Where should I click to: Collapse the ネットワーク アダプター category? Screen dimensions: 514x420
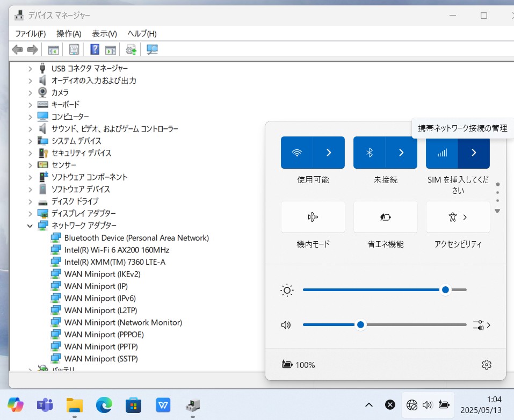tap(30, 226)
